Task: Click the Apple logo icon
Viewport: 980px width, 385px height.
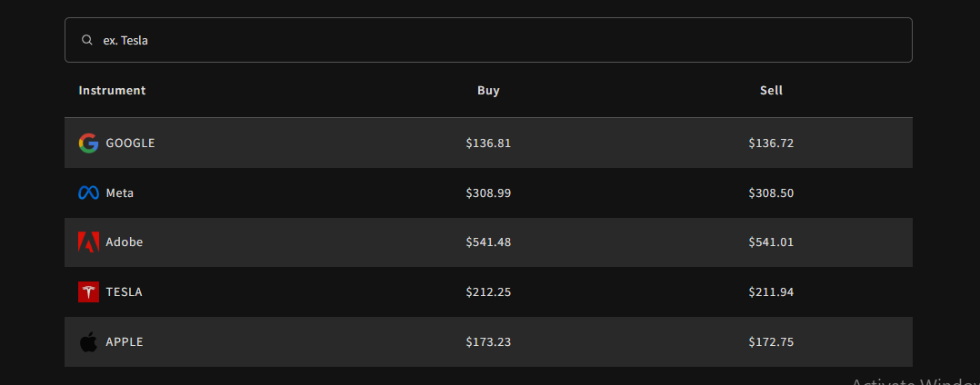Action: 88,342
